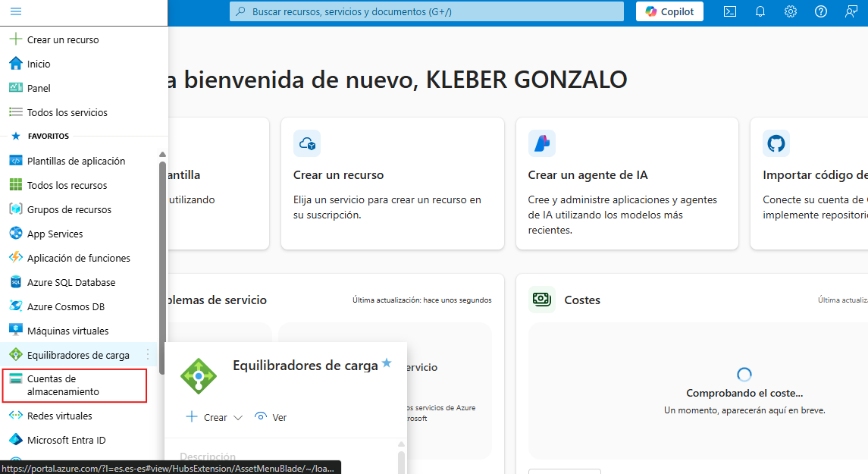The height and width of the screenshot is (474, 868).
Task: Select Azure Cosmos DB menu entry
Action: (66, 306)
